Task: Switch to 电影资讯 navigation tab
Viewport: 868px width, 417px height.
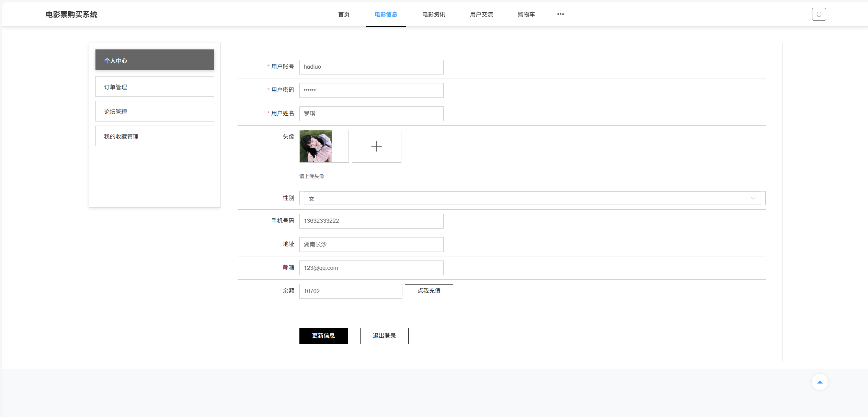Action: coord(433,14)
